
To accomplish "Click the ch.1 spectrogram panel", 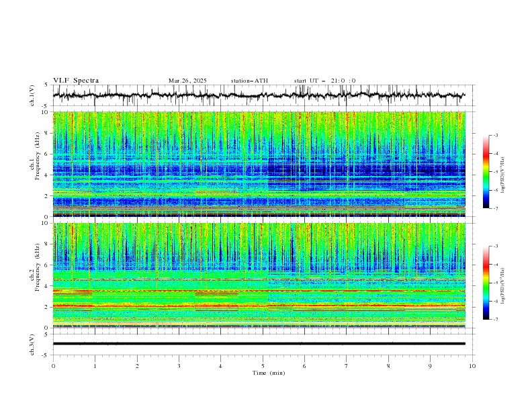I will coord(259,164).
